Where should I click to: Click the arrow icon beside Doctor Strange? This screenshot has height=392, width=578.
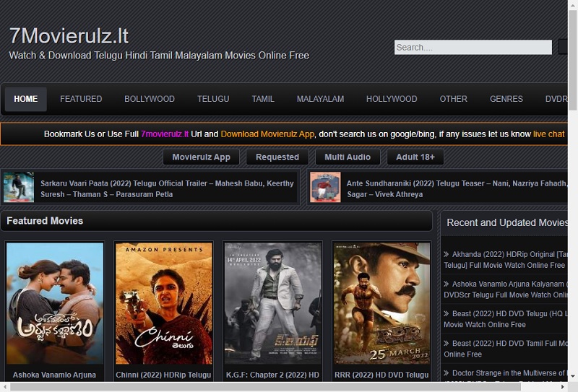point(446,373)
